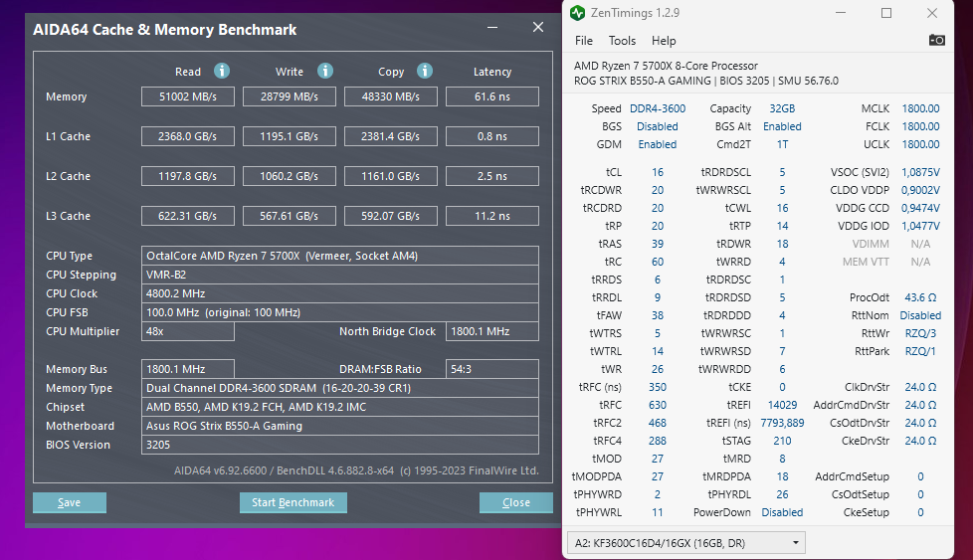Click L1 Cache Read value 2368.0 GB/s
This screenshot has height=560, width=973.
pos(188,136)
